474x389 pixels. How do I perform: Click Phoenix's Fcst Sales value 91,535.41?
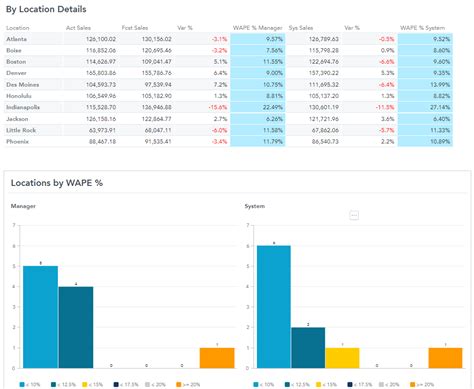click(x=158, y=142)
